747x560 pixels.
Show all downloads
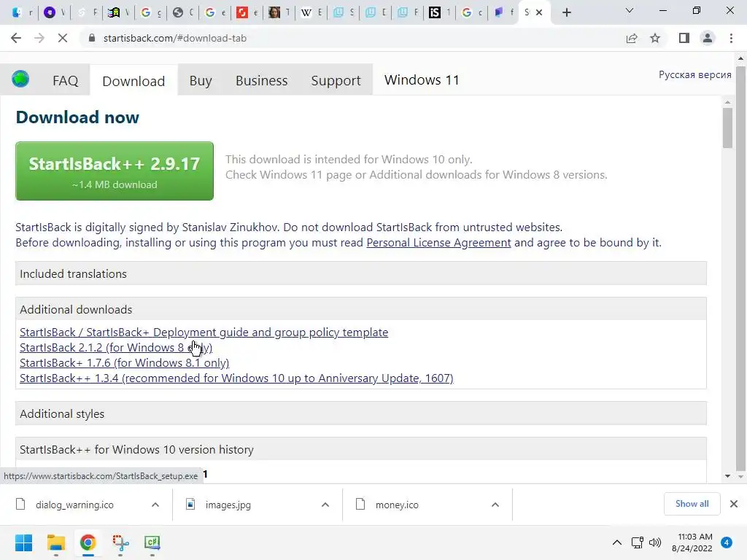692,504
